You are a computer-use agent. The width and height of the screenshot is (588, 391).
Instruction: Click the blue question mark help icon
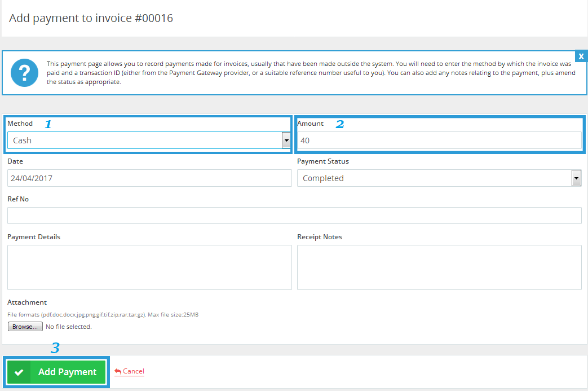tap(24, 73)
